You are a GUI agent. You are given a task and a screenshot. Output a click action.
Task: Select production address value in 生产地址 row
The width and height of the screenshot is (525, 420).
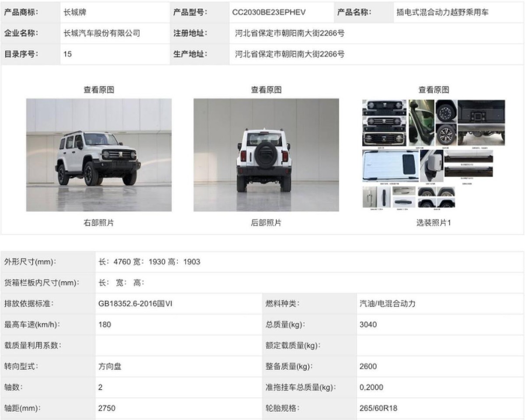[290, 54]
